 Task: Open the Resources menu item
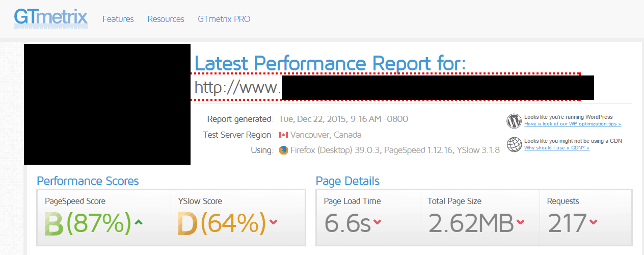166,19
